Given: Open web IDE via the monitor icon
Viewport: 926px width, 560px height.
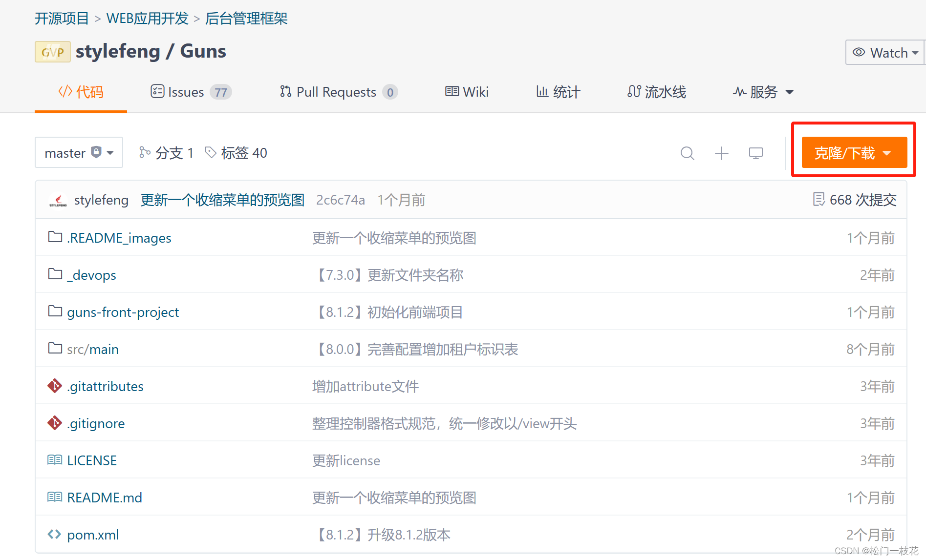Looking at the screenshot, I should [755, 153].
